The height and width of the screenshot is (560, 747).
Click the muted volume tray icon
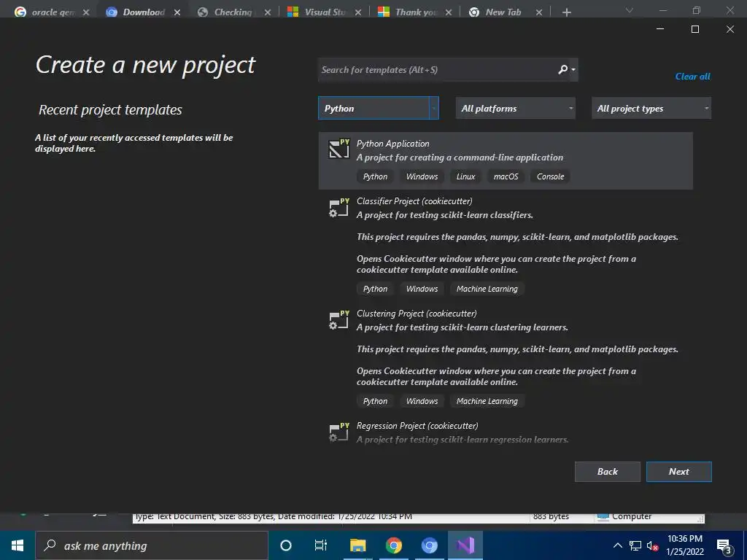[x=652, y=545]
